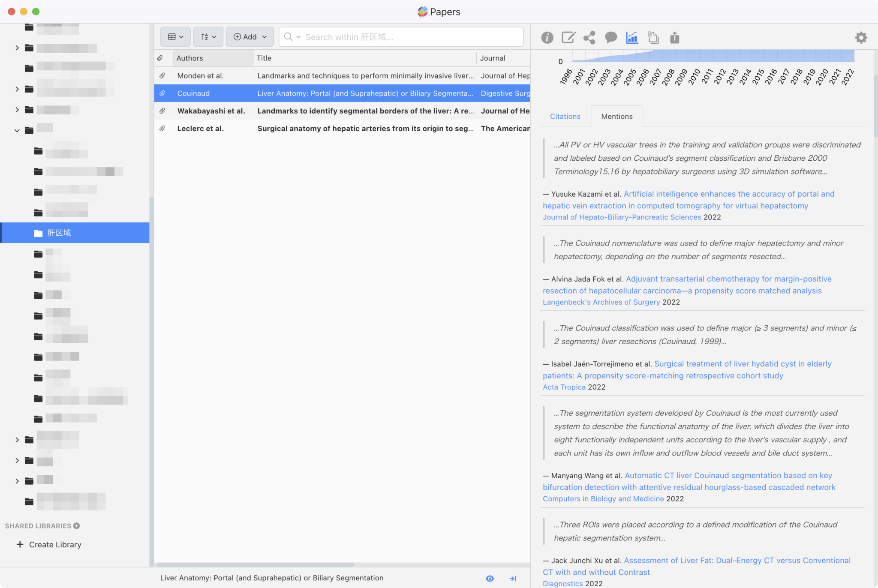Toggle inspector panel with arrow-bar icon

click(513, 579)
